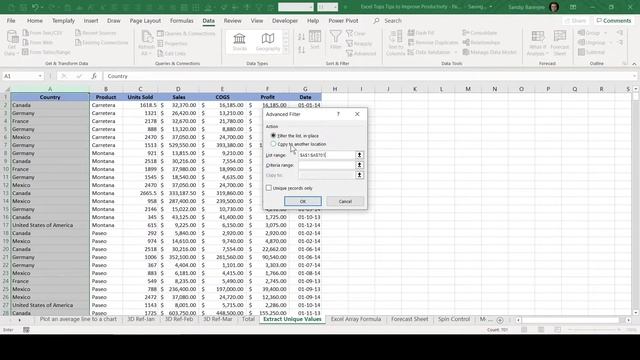Click Remove Duplicates
This screenshot has height=360, width=640.
coord(433,42)
